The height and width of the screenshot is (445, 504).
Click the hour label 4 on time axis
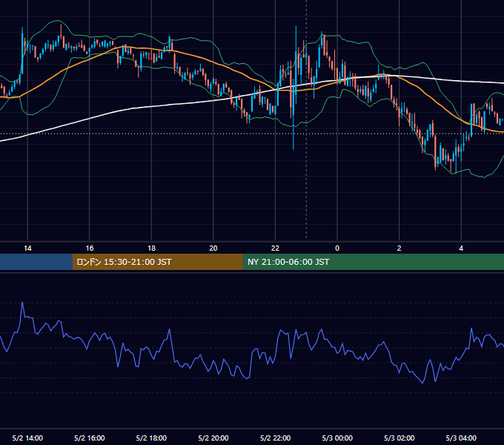461,248
